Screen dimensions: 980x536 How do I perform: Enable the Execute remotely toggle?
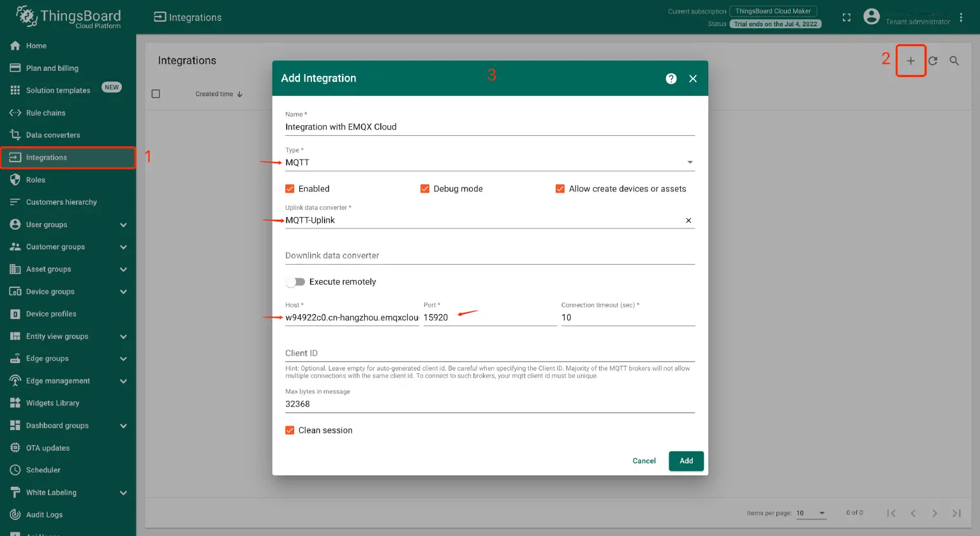coord(295,281)
